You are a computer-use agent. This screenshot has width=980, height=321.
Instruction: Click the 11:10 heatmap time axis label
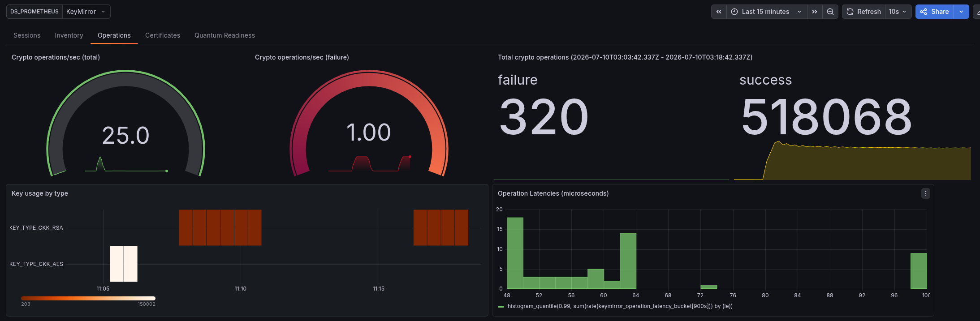(x=241, y=289)
